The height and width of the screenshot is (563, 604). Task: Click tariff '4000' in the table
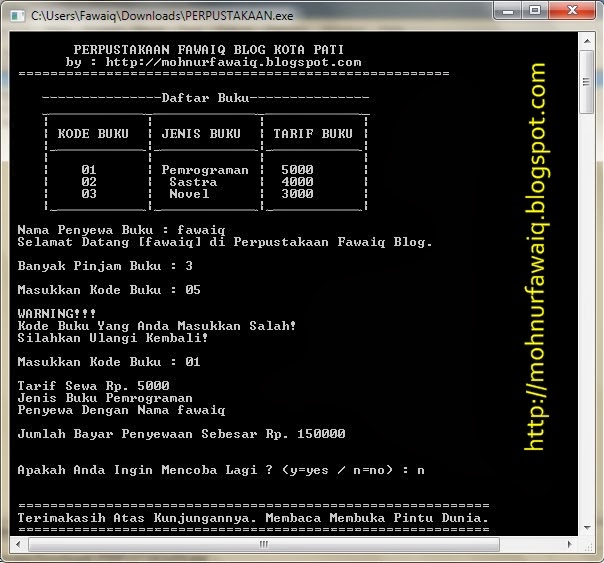pyautogui.click(x=297, y=181)
